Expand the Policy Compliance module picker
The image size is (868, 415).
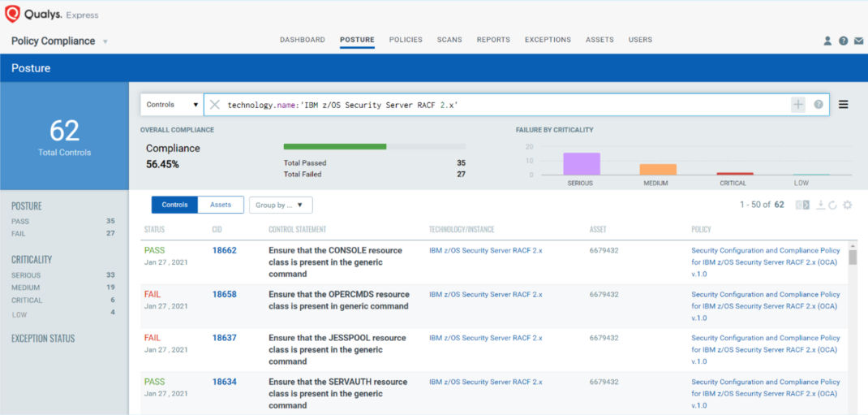point(105,41)
